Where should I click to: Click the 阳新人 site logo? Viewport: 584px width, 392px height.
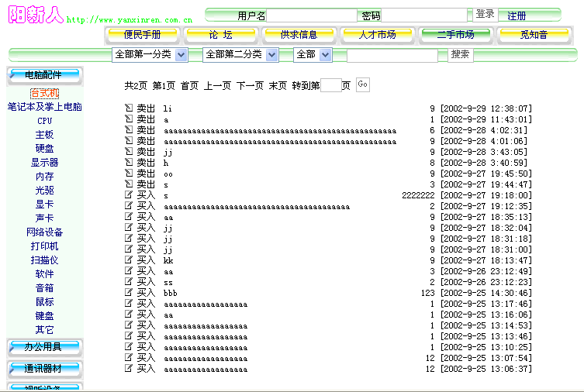tap(36, 15)
